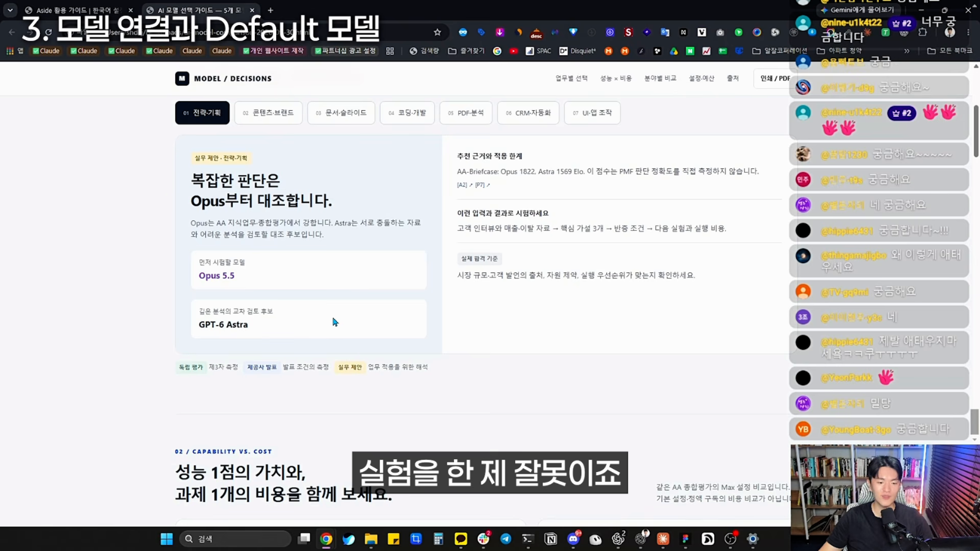Open the ChatGPT app in the taskbar

(618, 539)
